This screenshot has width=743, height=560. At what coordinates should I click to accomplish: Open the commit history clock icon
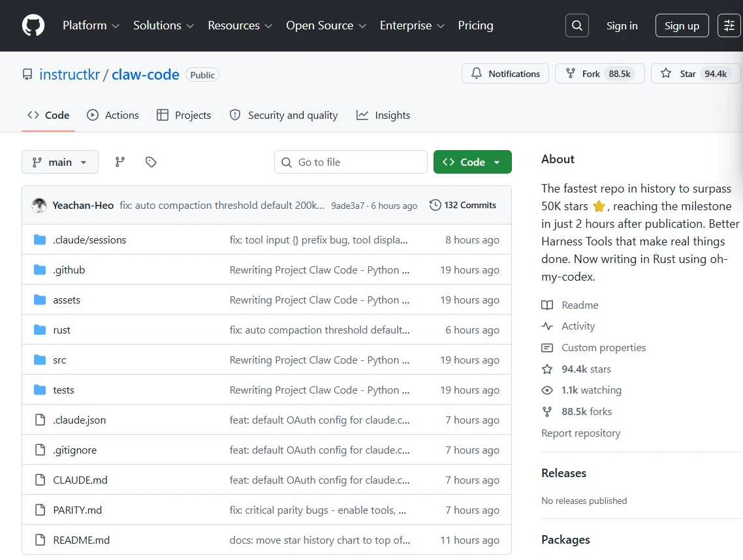coord(435,205)
